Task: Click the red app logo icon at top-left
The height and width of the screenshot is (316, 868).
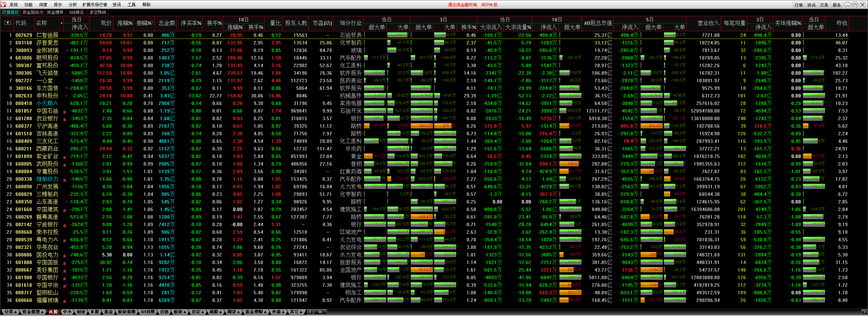Action: pos(3,4)
